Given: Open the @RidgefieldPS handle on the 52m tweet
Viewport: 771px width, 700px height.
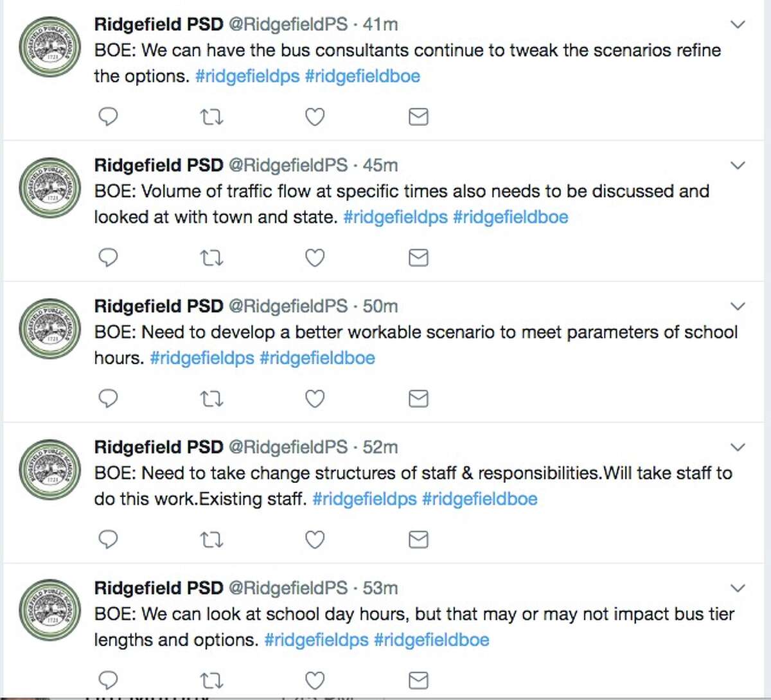Looking at the screenshot, I should pyautogui.click(x=288, y=447).
